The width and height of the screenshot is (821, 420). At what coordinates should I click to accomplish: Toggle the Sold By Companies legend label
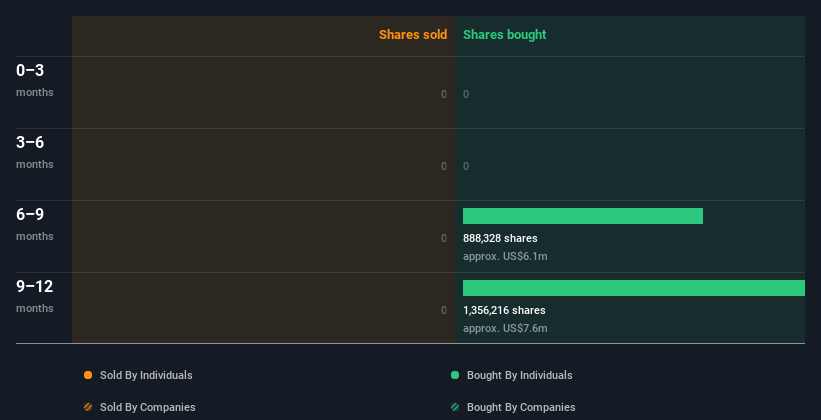pos(148,407)
